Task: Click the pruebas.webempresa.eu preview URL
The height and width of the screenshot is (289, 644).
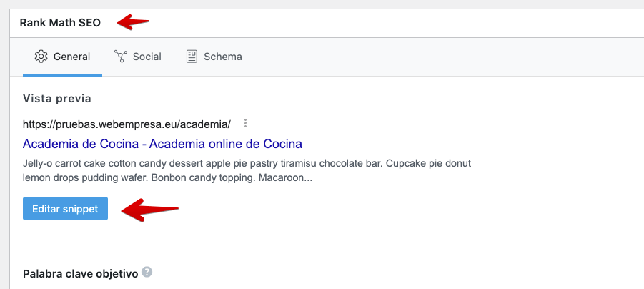Action: (x=127, y=124)
